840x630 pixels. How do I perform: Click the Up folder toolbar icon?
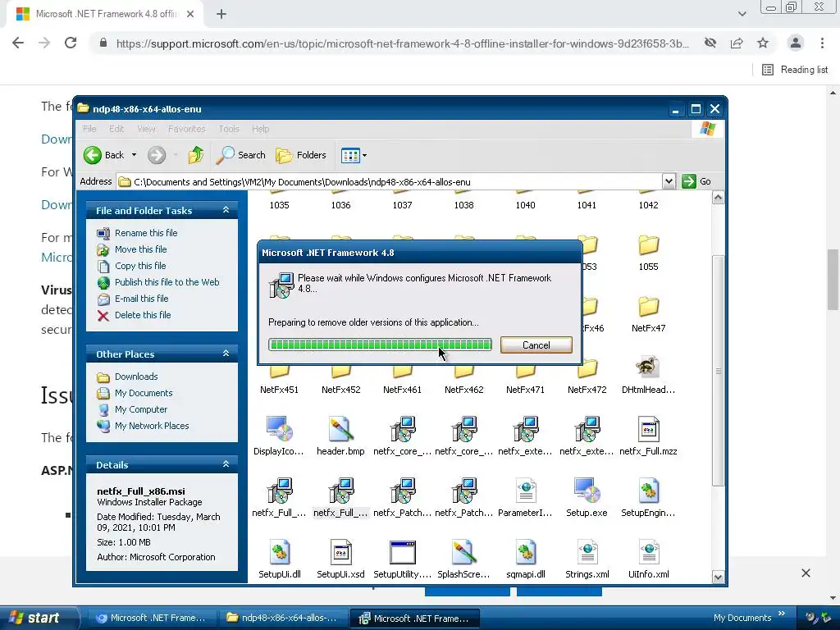point(195,155)
